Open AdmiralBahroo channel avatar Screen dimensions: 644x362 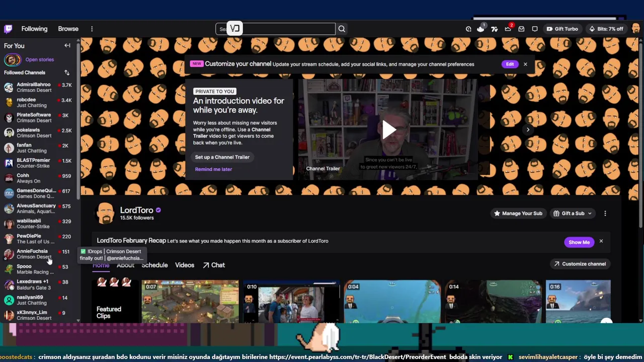click(9, 87)
